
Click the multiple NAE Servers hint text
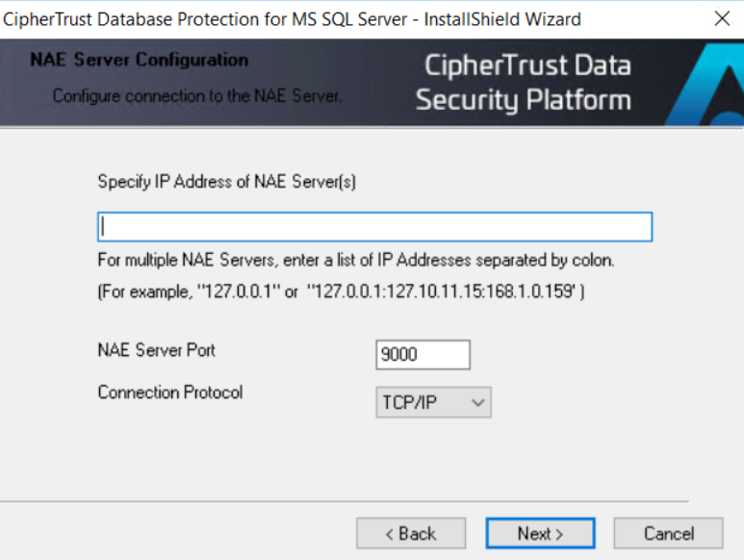(x=356, y=260)
